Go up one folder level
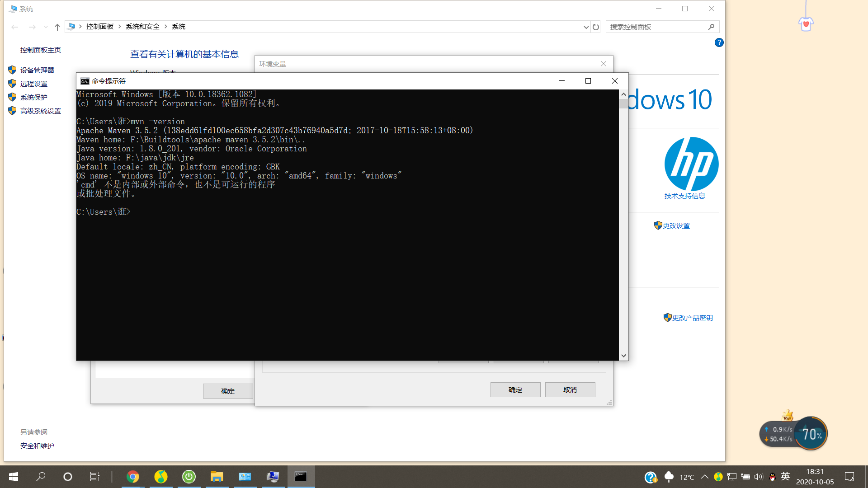 57,27
